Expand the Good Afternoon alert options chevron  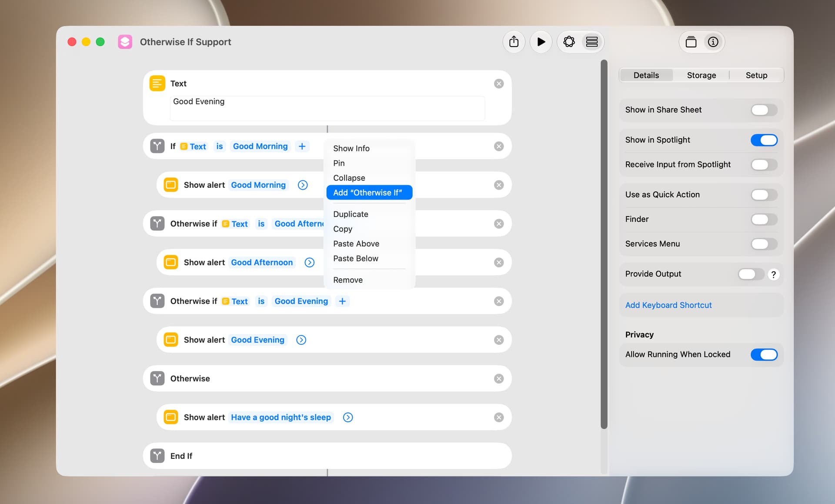[x=309, y=262]
